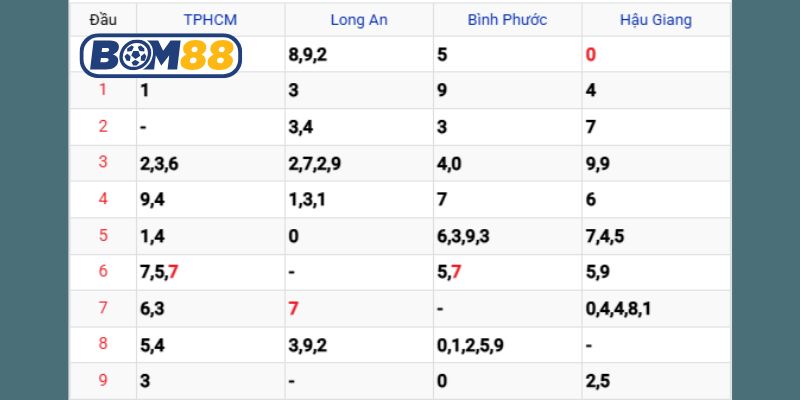Click the red 0 under Hậu Giang
Image resolution: width=800 pixels, height=400 pixels.
[x=591, y=54]
